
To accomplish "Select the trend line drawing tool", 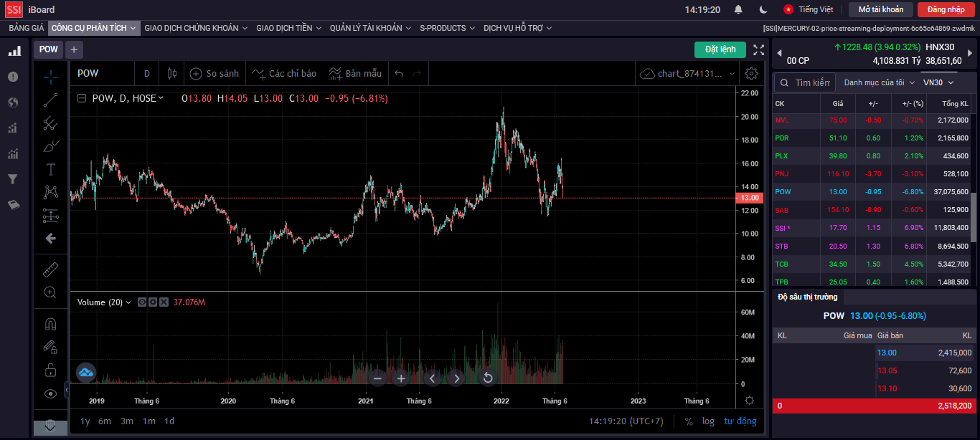I will (50, 100).
